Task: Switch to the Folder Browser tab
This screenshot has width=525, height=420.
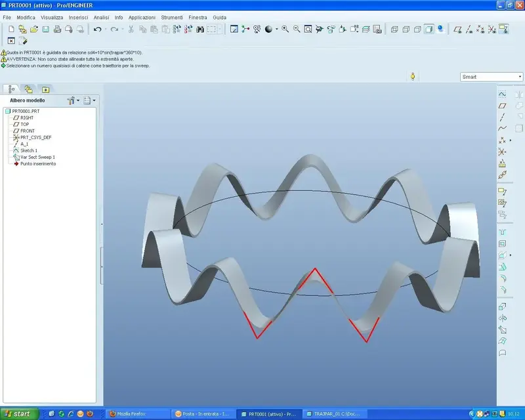Action: click(28, 89)
